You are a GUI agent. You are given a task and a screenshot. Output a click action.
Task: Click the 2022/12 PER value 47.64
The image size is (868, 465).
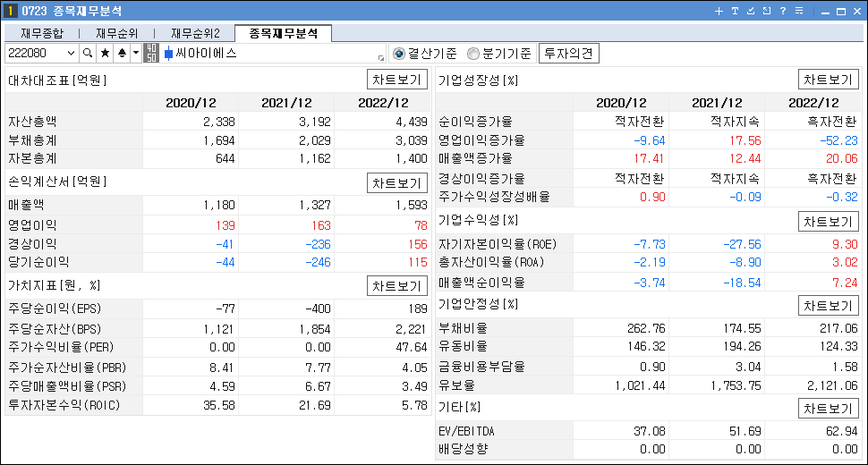(412, 347)
